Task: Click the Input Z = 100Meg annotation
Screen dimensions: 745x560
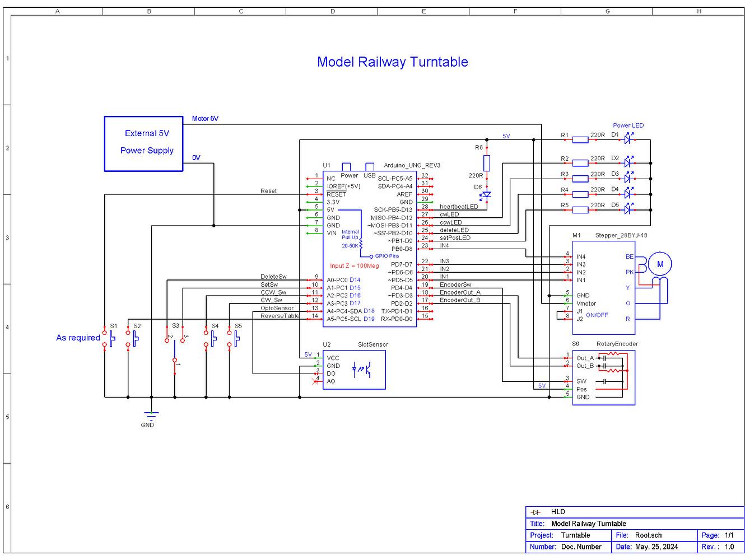Action: (354, 265)
